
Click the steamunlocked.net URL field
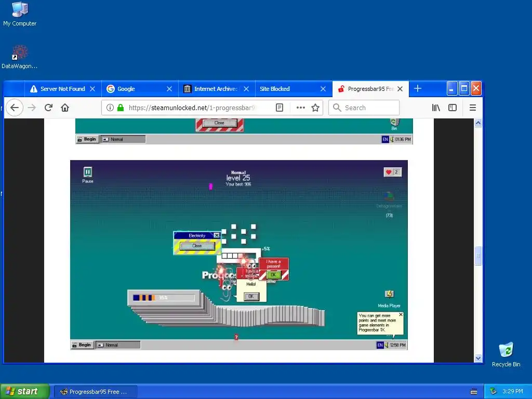[x=192, y=108]
